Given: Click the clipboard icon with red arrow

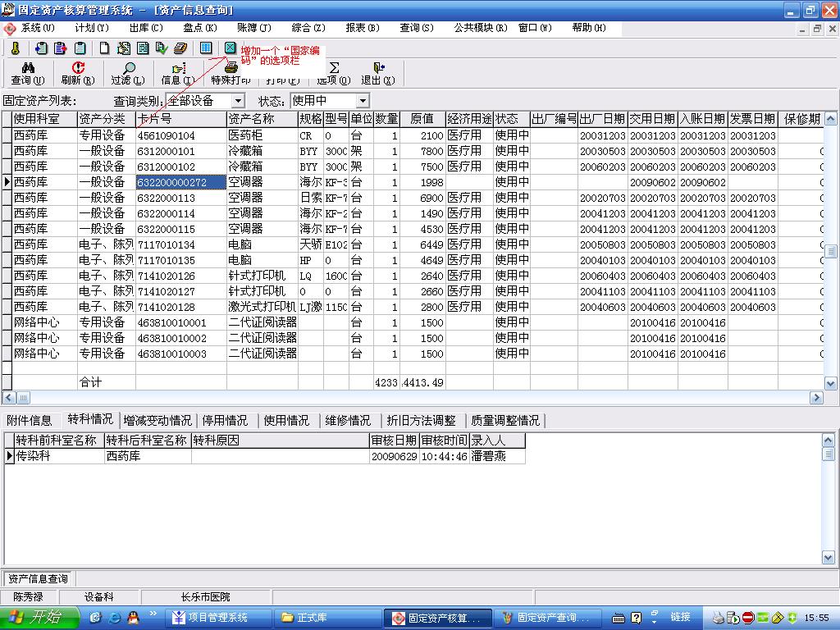Looking at the screenshot, I should click(x=61, y=48).
